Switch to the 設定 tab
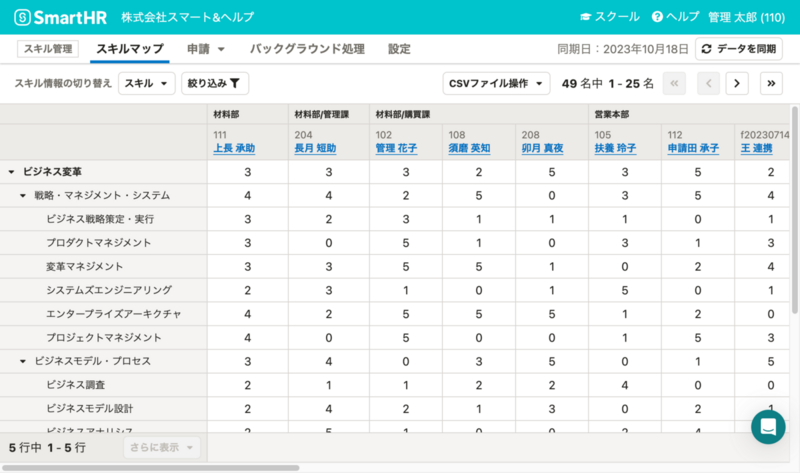Viewport: 800px width, 473px height. coord(399,49)
